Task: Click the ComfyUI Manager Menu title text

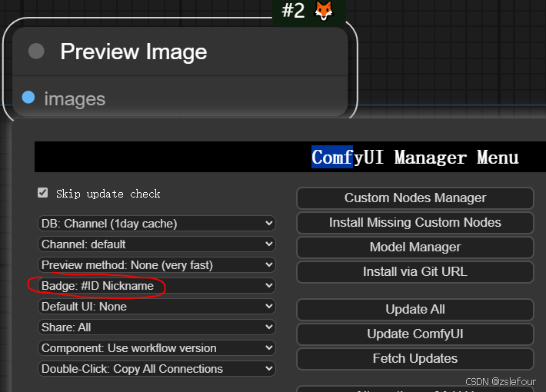Action: (x=415, y=157)
